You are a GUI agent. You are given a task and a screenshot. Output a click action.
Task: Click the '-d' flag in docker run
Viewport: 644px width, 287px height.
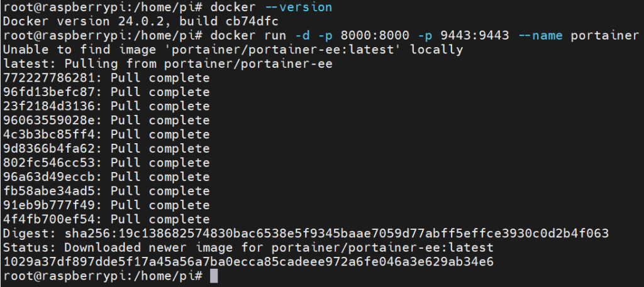(x=303, y=35)
